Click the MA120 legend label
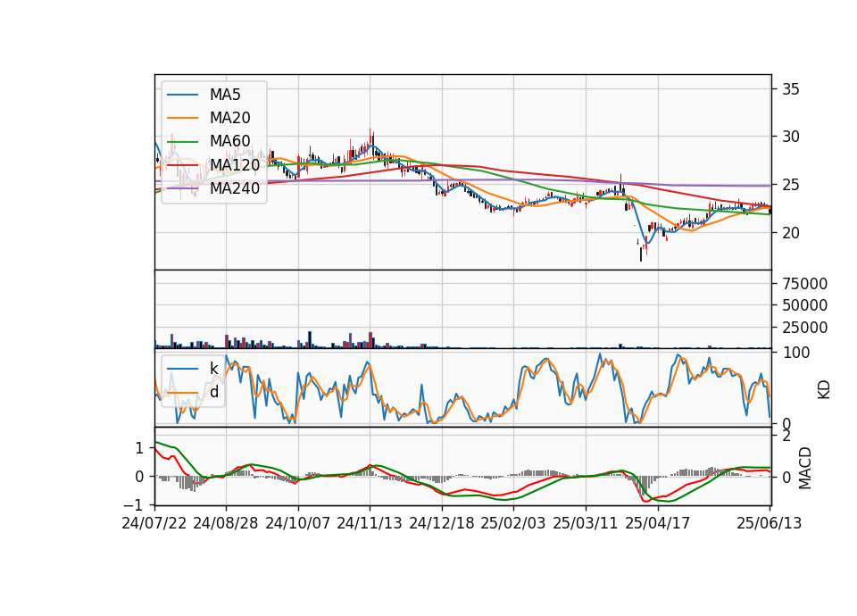This screenshot has width=857, height=616. [235, 164]
